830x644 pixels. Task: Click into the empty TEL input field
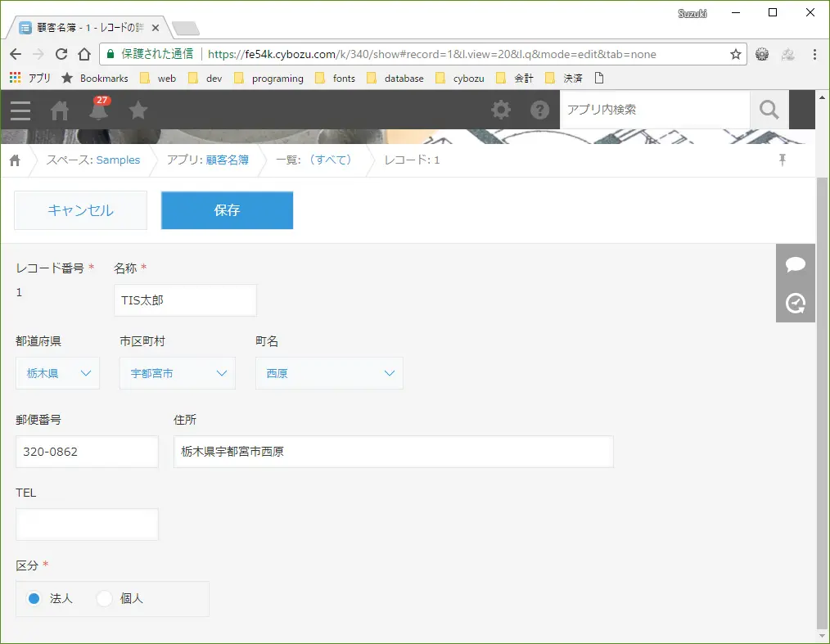pos(87,525)
